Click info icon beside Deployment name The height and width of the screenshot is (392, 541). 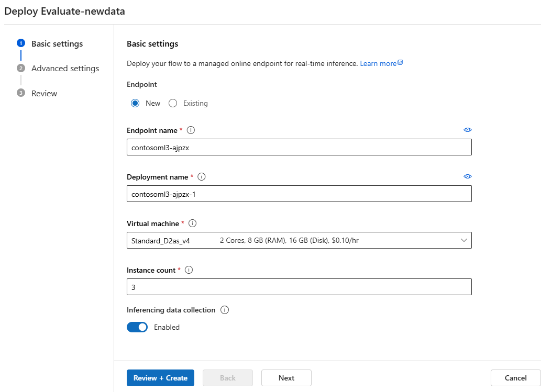coord(202,177)
